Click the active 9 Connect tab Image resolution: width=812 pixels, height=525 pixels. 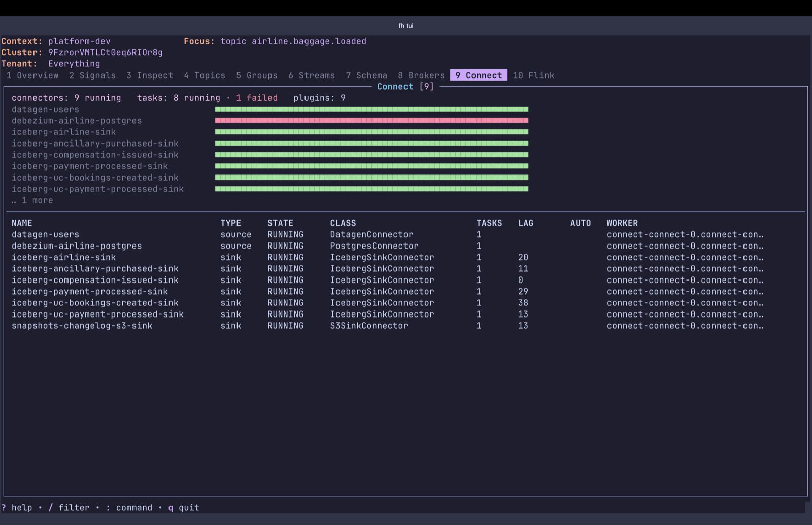(x=479, y=75)
